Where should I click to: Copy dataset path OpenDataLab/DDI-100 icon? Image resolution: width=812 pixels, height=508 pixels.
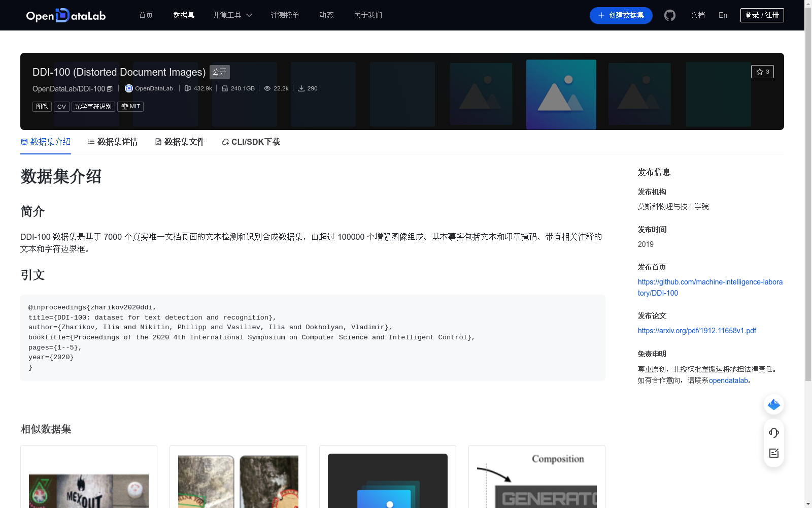point(110,89)
